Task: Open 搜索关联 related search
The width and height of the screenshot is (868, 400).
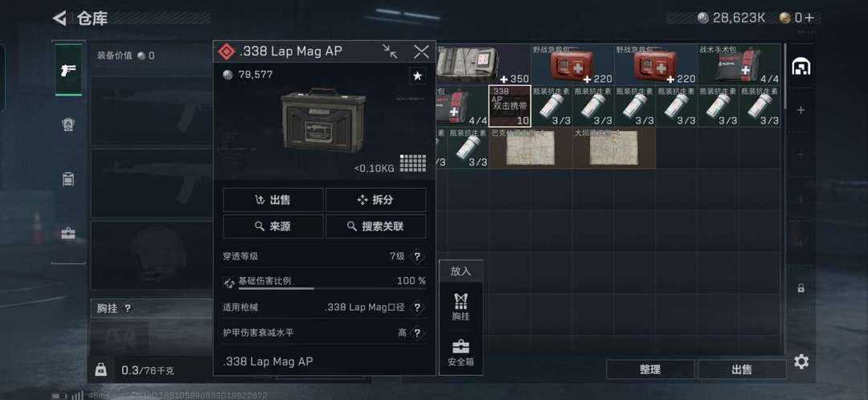Action: pos(376,227)
